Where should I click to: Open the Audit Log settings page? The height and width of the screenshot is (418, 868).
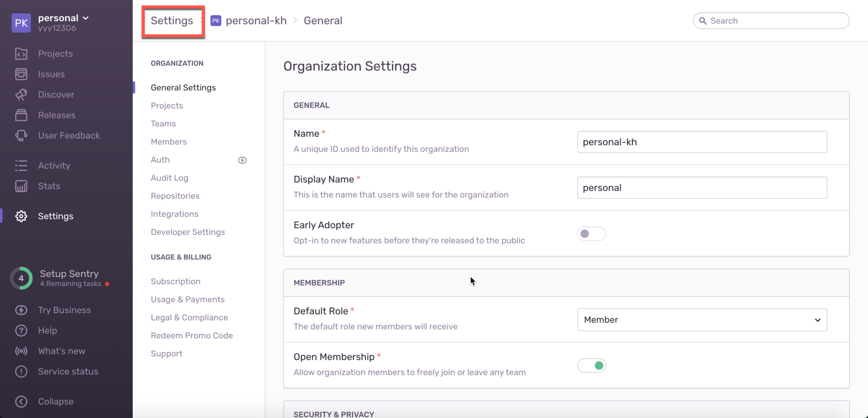coord(169,178)
